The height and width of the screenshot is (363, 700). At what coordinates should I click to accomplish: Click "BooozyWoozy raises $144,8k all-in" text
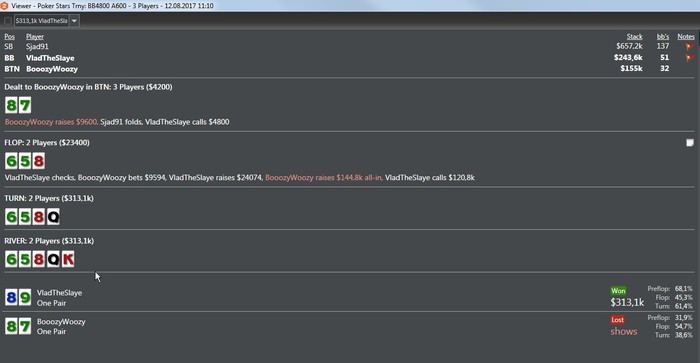[x=324, y=178]
